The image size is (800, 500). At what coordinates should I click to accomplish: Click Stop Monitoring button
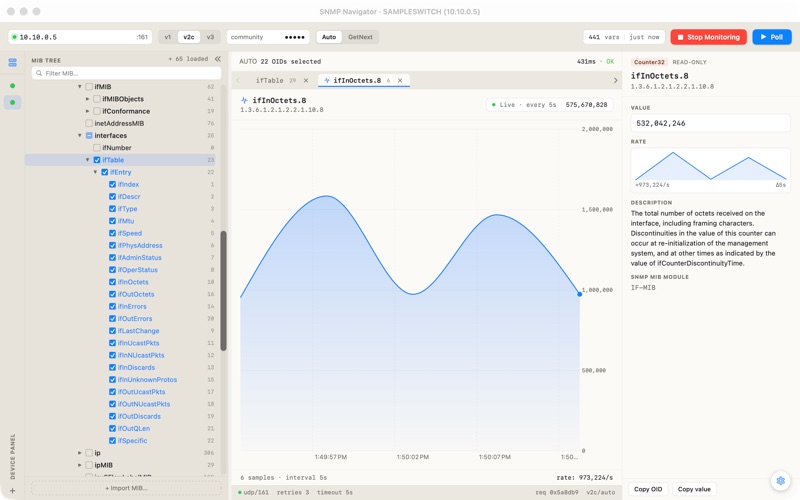(708, 37)
